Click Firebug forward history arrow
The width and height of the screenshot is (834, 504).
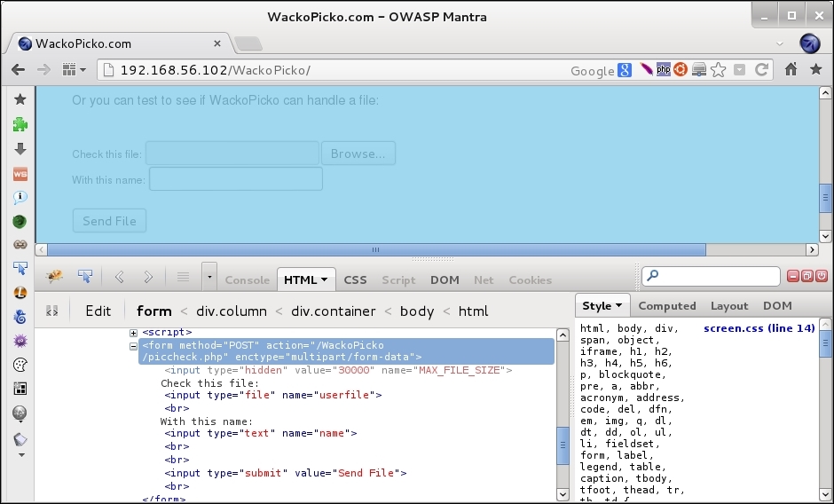pos(148,277)
